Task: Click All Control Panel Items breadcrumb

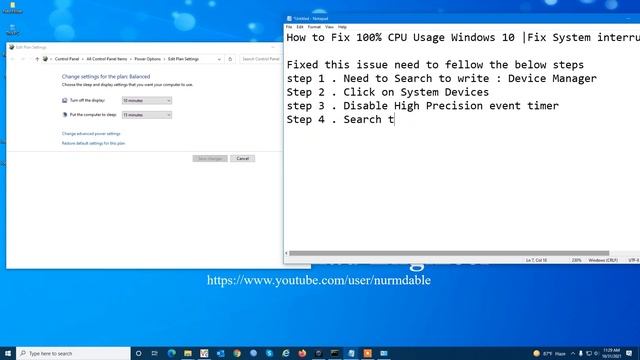Action: coord(107,59)
